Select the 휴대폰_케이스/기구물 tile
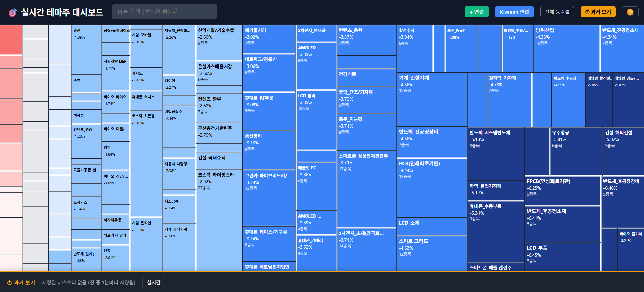The height and width of the screenshot is (292, 644). 269,244
